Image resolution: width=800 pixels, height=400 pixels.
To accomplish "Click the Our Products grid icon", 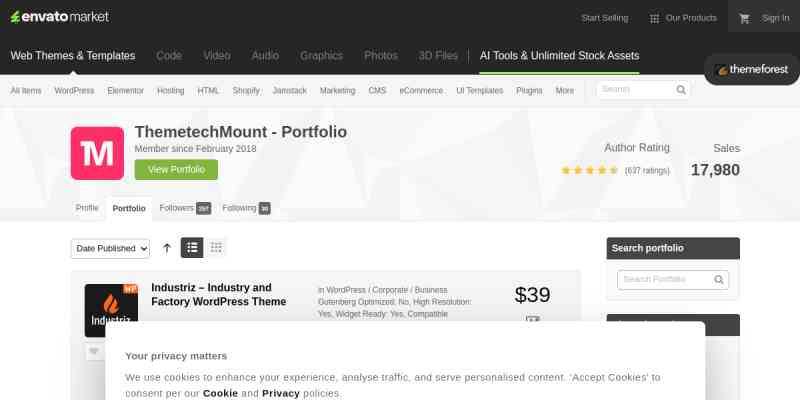I will point(654,19).
